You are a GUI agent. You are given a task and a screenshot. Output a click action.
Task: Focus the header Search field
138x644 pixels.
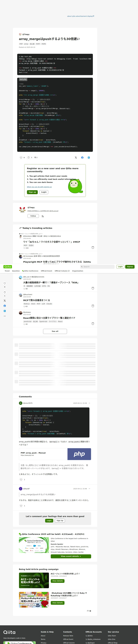(x=97, y=267)
